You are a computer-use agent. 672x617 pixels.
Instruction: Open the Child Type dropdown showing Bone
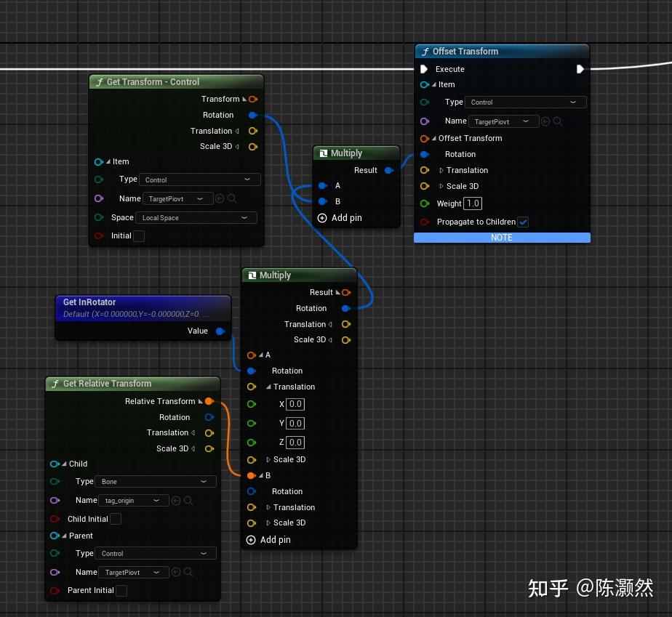click(x=155, y=481)
